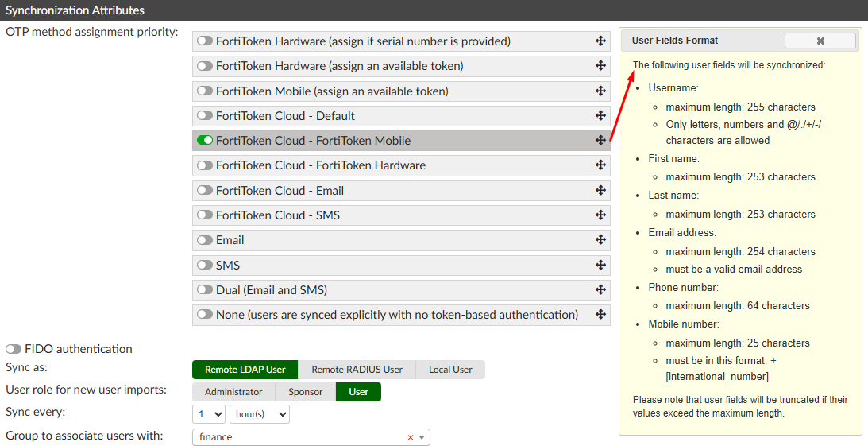The width and height of the screenshot is (868, 446).
Task: Click move handle for FortiToken Cloud - Default row
Action: tap(600, 116)
